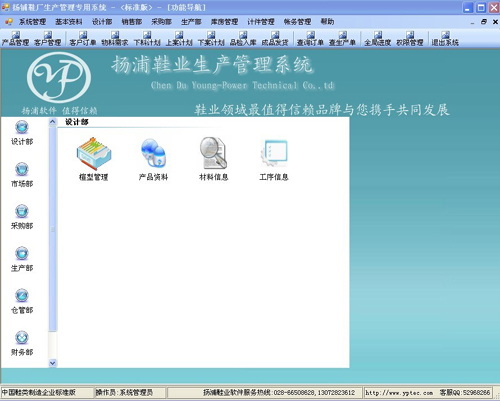The height and width of the screenshot is (401, 500).
Task: Open the 库房管理 menu
Action: [224, 22]
